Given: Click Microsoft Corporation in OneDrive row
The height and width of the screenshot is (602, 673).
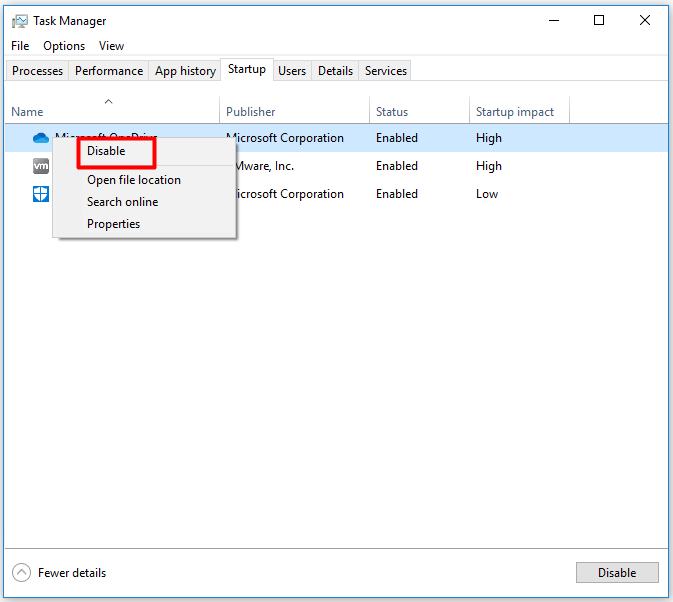Looking at the screenshot, I should pyautogui.click(x=285, y=138).
